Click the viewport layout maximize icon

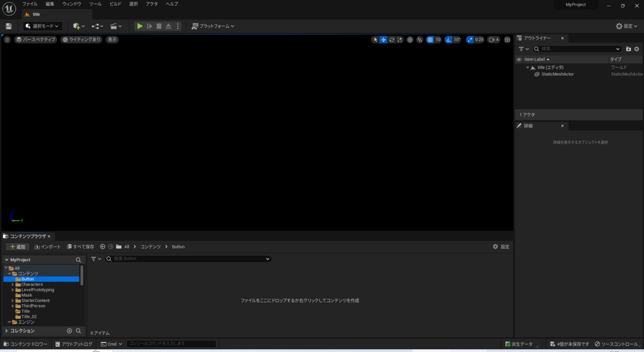pyautogui.click(x=507, y=40)
